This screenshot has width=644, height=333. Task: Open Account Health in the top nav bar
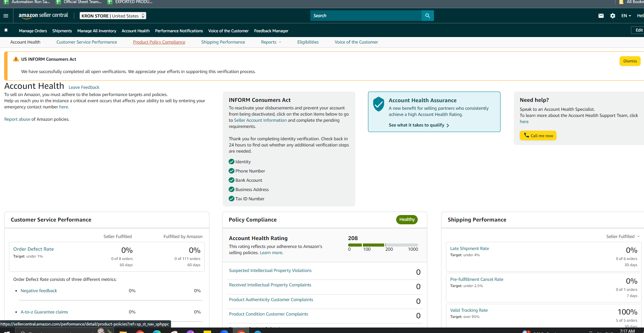(136, 31)
